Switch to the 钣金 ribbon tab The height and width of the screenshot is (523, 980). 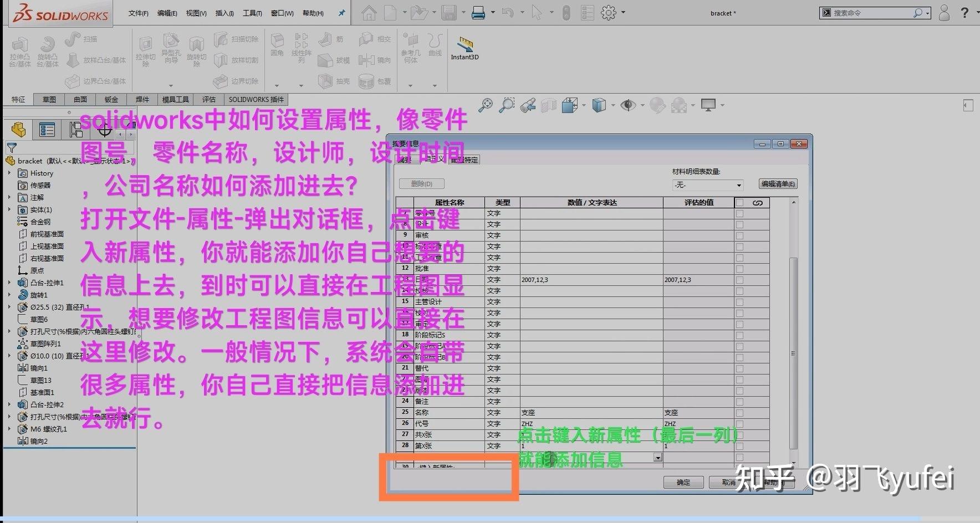(111, 99)
